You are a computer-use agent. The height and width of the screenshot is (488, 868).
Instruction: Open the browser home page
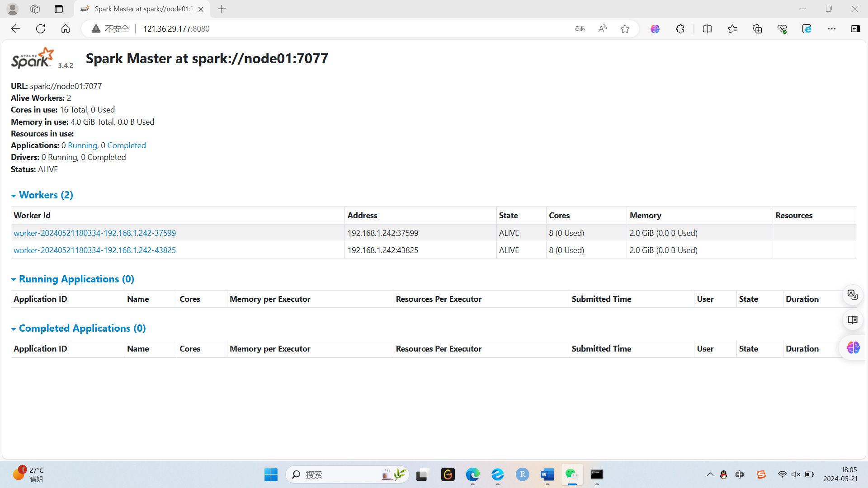pos(66,29)
